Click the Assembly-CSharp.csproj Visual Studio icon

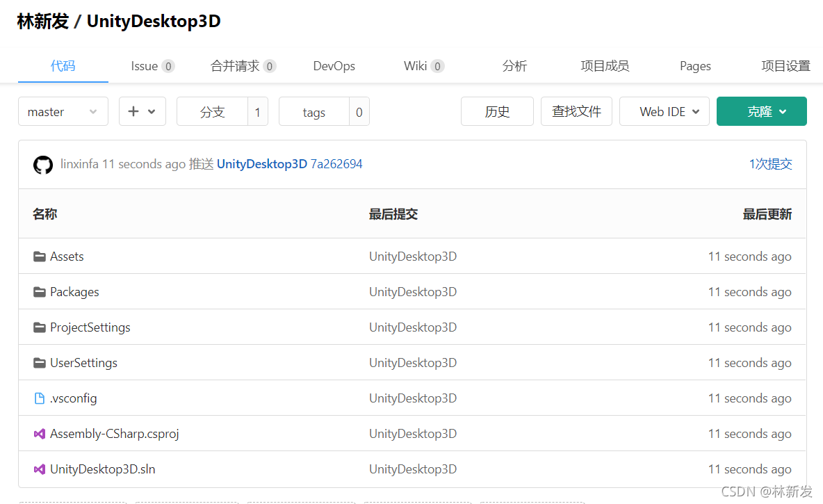pos(40,434)
